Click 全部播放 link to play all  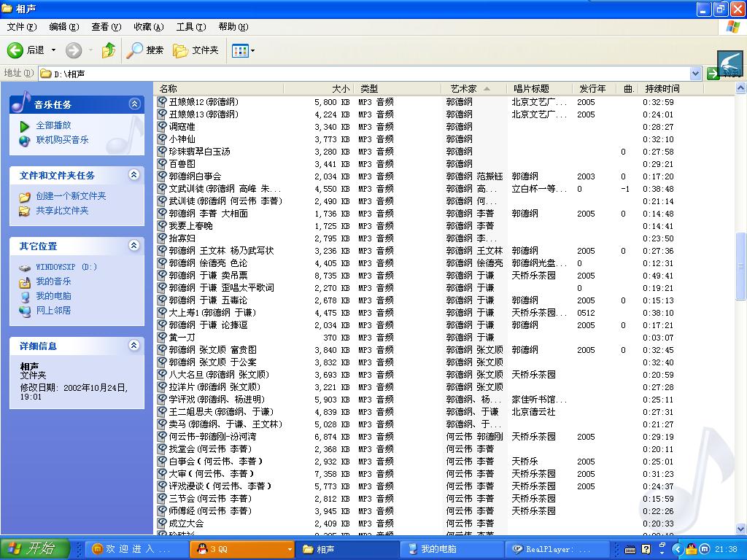pyautogui.click(x=54, y=125)
